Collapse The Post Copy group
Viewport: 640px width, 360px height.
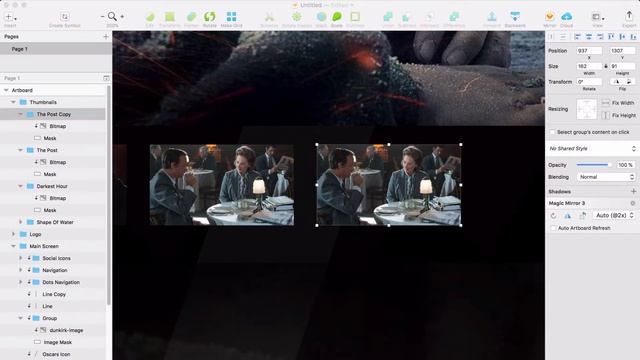click(20, 114)
